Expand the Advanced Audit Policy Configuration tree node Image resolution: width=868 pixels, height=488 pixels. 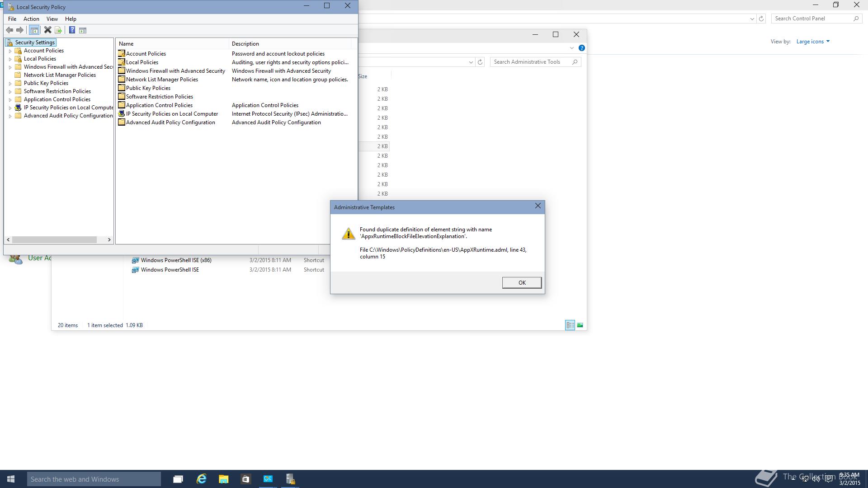coord(10,116)
